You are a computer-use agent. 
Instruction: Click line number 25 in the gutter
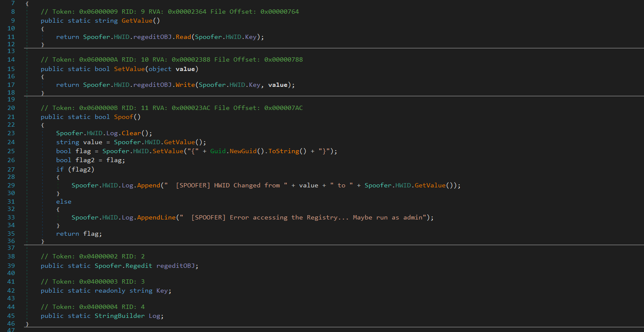pos(11,151)
